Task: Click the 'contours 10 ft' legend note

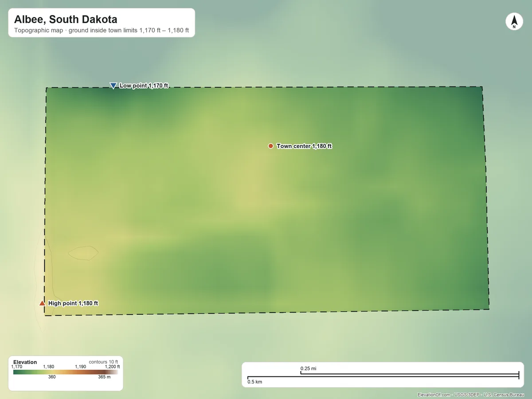Action: tap(104, 362)
